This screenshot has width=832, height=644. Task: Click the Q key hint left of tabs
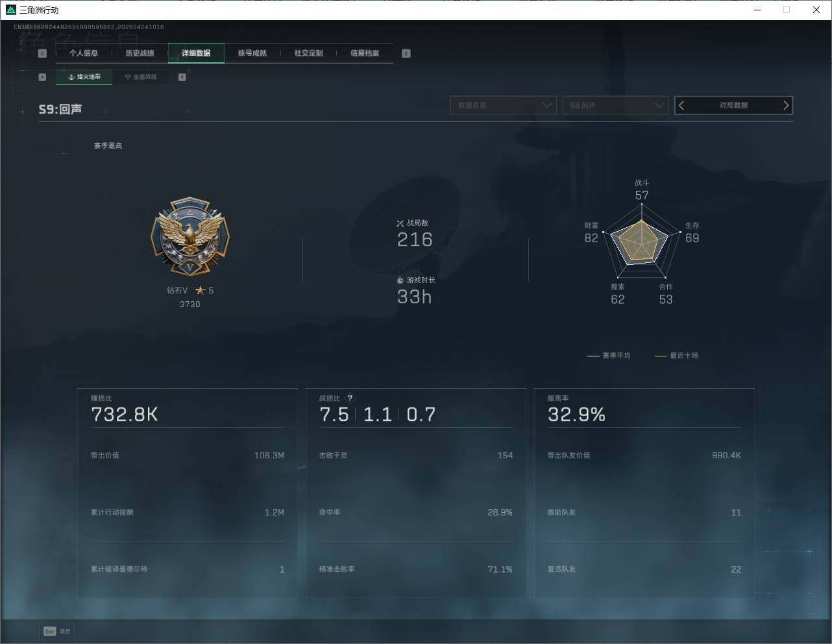[x=42, y=53]
